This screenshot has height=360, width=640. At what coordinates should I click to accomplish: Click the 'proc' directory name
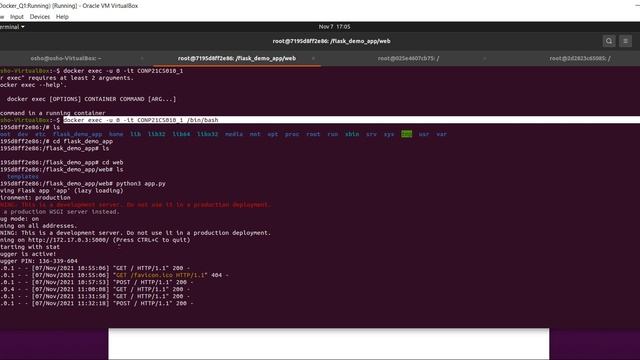pyautogui.click(x=292, y=134)
